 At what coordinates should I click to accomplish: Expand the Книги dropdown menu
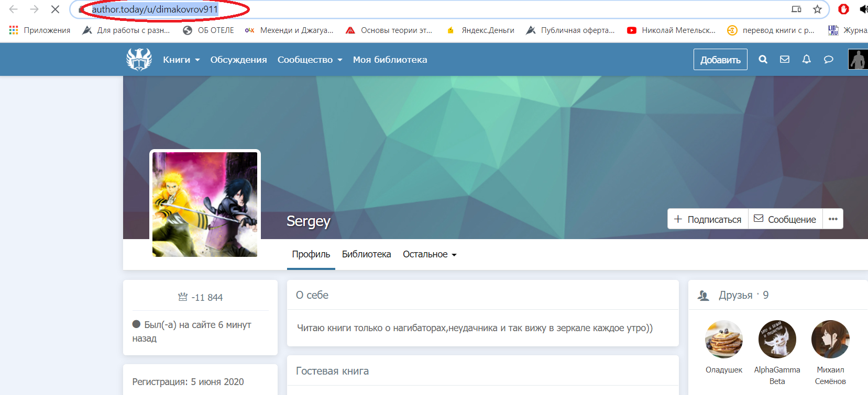[181, 60]
